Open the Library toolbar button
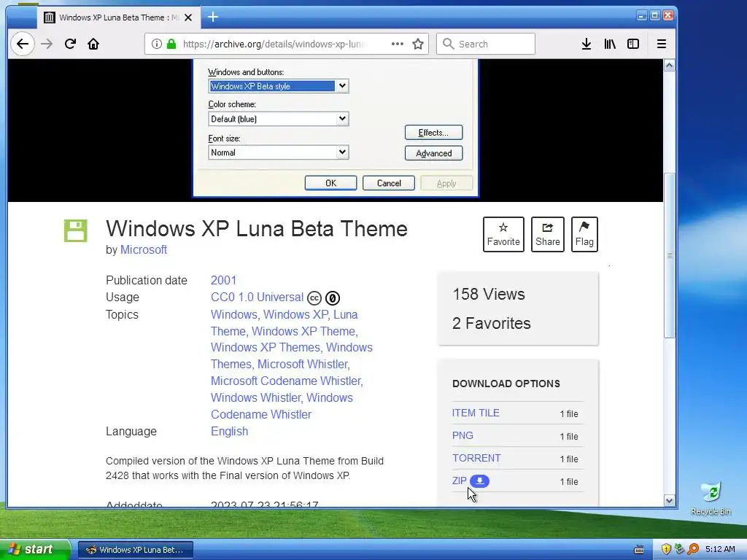 [x=610, y=44]
